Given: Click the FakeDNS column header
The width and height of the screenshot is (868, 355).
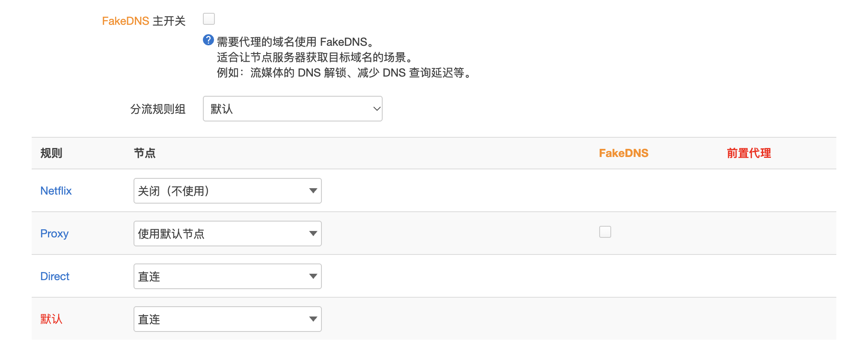Looking at the screenshot, I should point(624,153).
